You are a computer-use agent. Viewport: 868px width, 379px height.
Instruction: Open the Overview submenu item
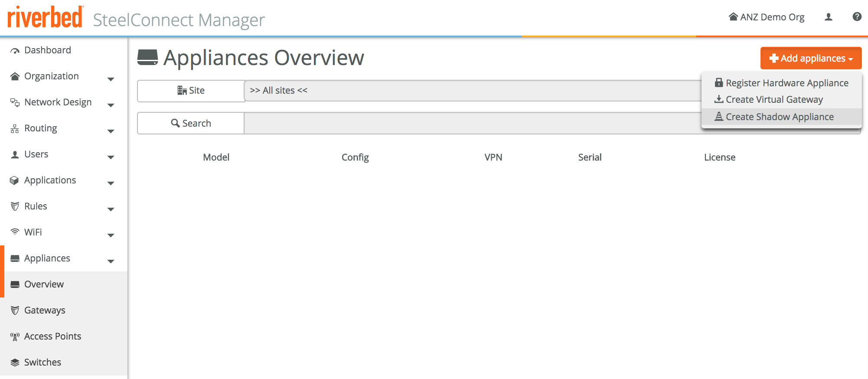click(x=64, y=284)
